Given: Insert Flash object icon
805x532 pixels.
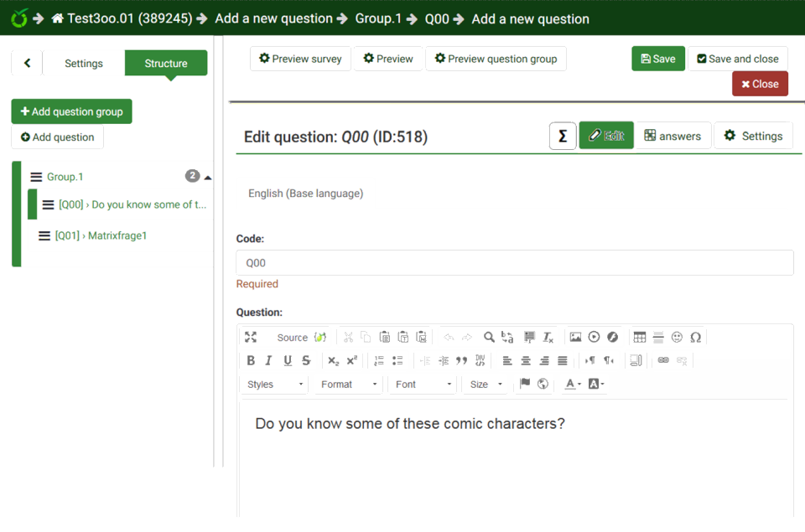Looking at the screenshot, I should coord(612,337).
